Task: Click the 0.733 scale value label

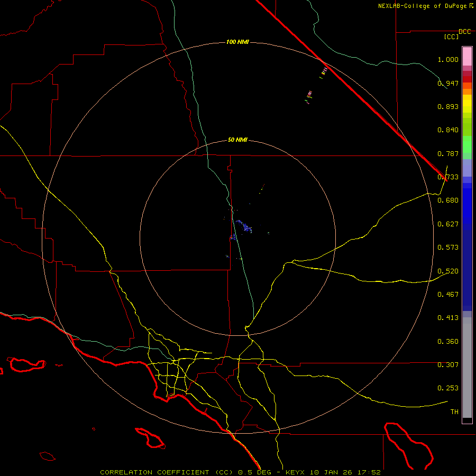Action: click(x=448, y=177)
